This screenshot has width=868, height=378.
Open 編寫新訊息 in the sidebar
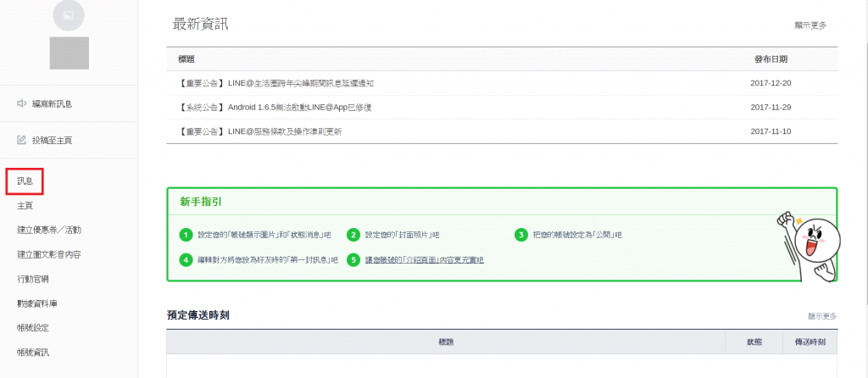pyautogui.click(x=52, y=103)
